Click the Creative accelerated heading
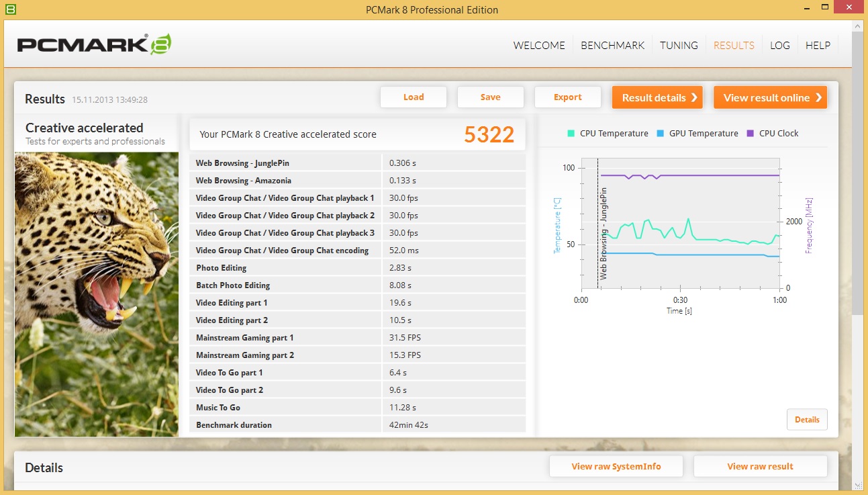Image resolution: width=868 pixels, height=495 pixels. coord(85,128)
